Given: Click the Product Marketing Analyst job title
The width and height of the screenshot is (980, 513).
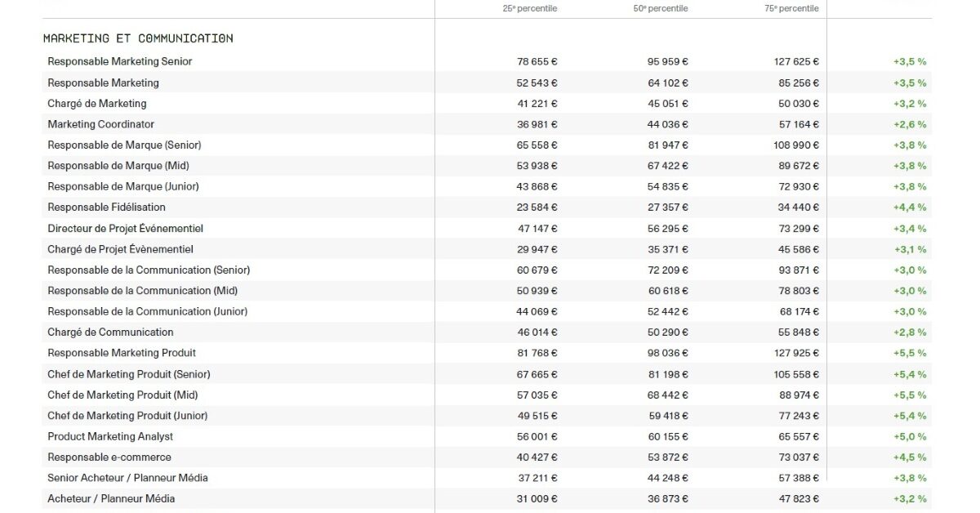Looking at the screenshot, I should point(110,436).
